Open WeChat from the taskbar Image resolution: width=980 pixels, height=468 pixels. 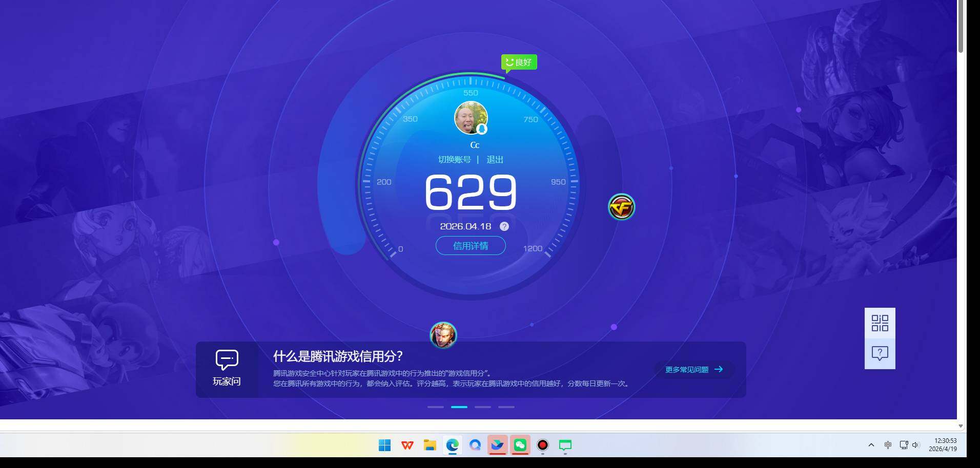click(521, 445)
